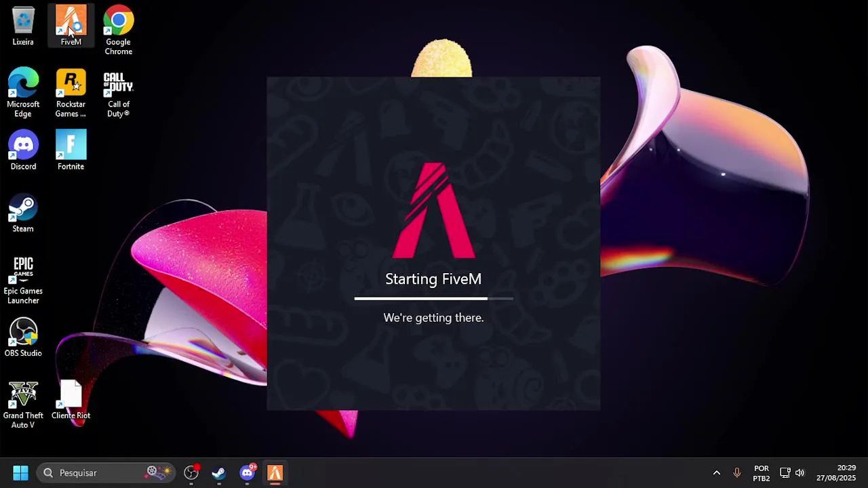This screenshot has height=488, width=868.
Task: Select the Fortnite desktop shortcut
Action: pos(71,150)
